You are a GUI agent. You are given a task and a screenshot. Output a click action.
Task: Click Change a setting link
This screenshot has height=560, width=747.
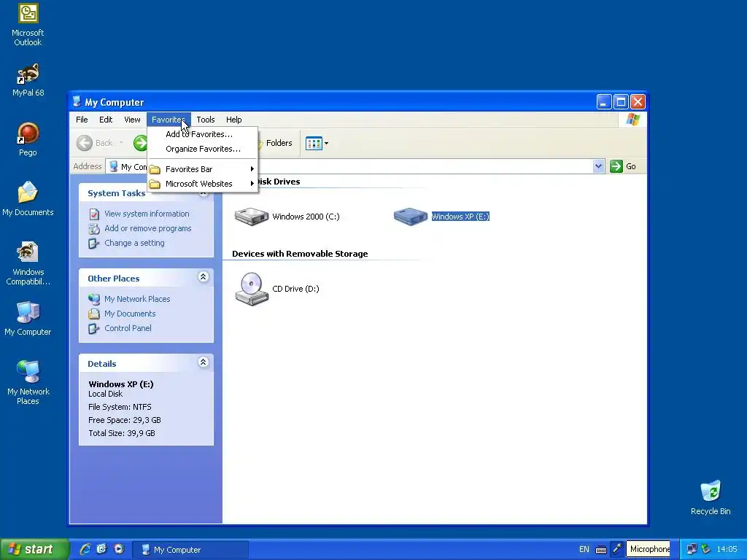point(134,243)
